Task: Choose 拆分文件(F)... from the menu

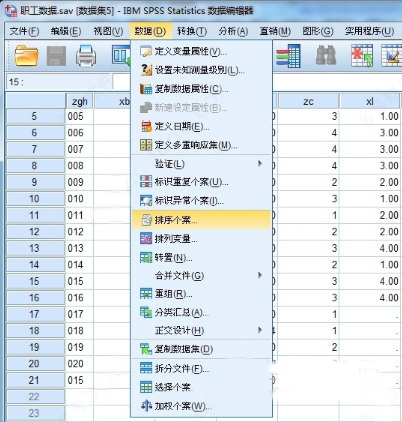Action: point(201,368)
